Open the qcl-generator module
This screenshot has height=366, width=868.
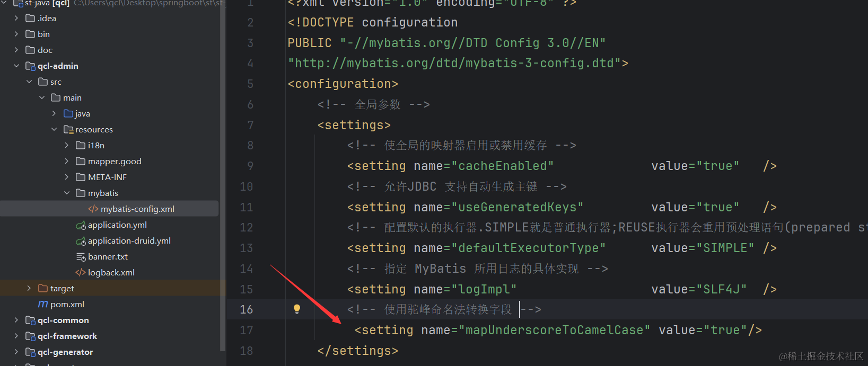[65, 352]
